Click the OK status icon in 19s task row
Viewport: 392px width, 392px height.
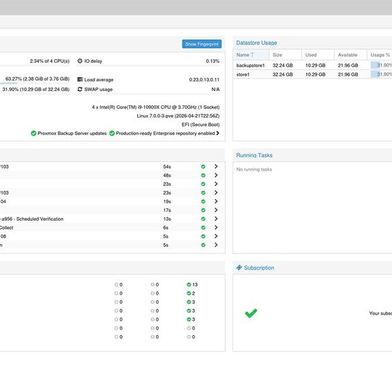coord(203,202)
